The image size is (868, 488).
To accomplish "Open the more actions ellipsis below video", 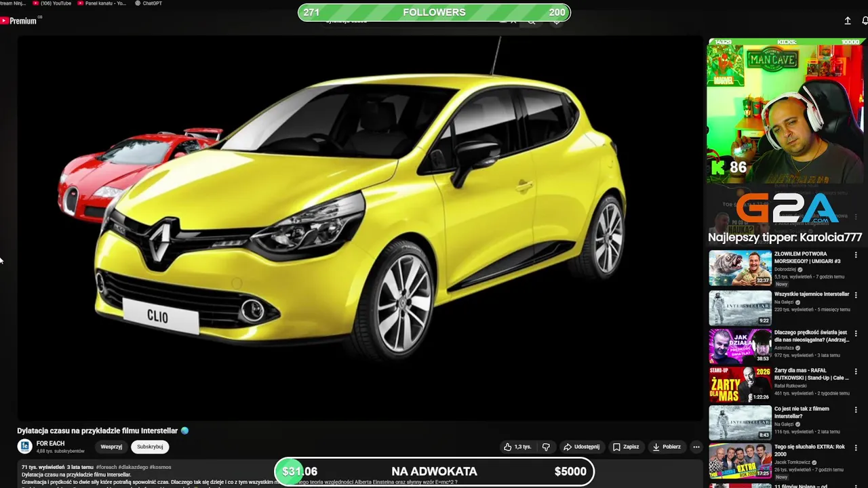I will point(696,447).
